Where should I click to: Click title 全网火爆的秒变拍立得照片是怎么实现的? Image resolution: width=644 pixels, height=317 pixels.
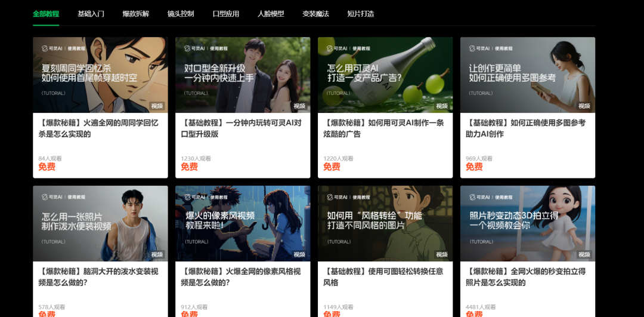526,277
